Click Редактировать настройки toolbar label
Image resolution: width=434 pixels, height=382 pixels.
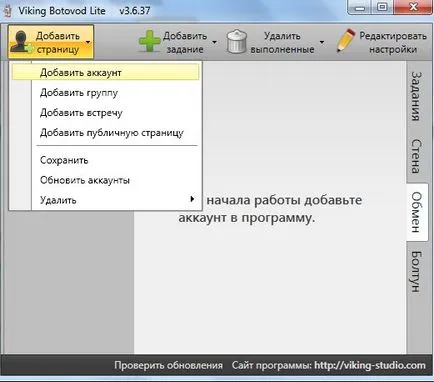click(393, 42)
